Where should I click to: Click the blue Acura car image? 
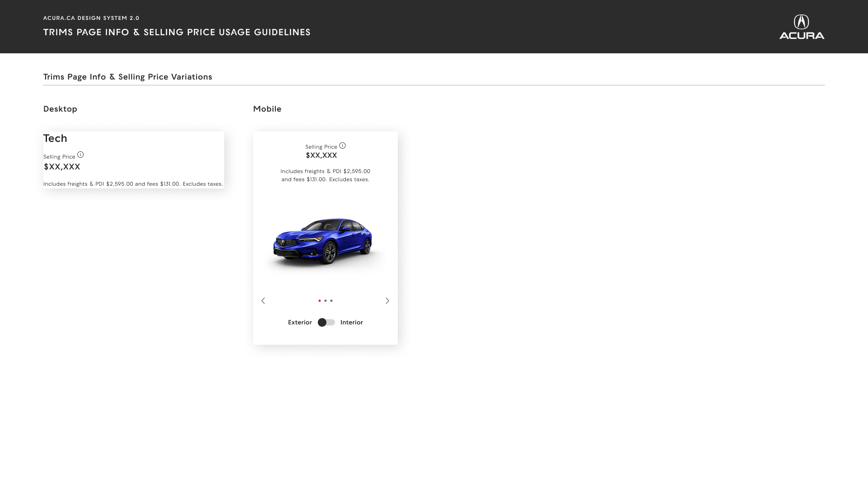tap(323, 242)
